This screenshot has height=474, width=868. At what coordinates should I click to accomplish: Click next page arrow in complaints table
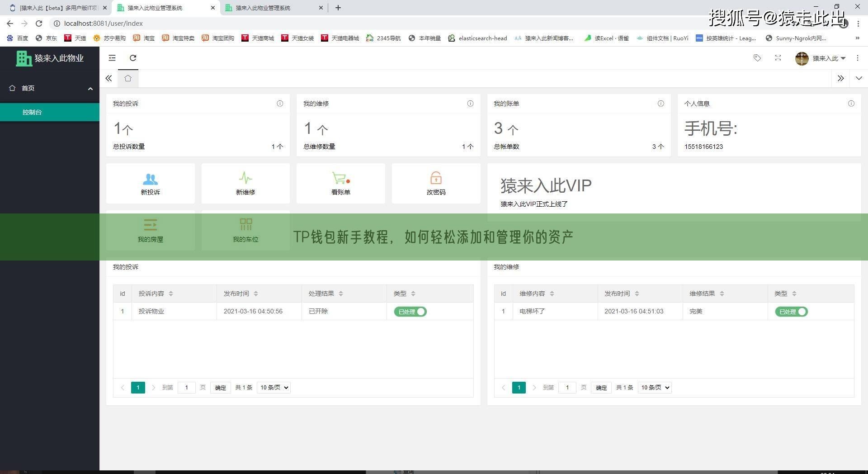click(154, 388)
